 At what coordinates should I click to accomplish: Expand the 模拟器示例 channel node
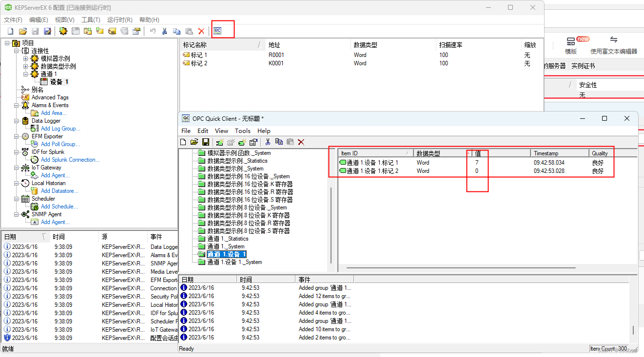[x=26, y=58]
